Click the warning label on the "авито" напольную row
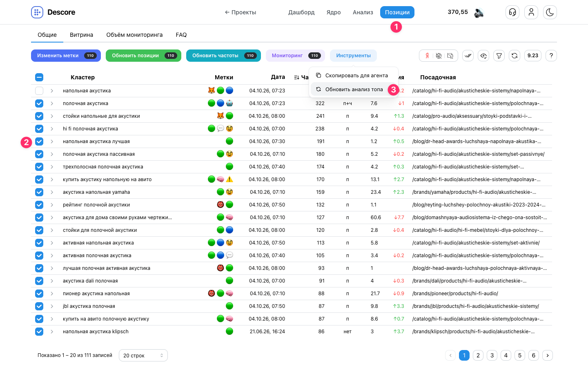 pyautogui.click(x=229, y=179)
